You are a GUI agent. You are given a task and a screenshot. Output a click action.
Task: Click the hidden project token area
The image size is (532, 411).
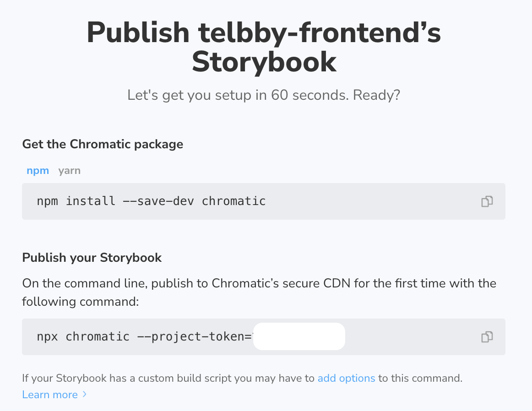[299, 336]
